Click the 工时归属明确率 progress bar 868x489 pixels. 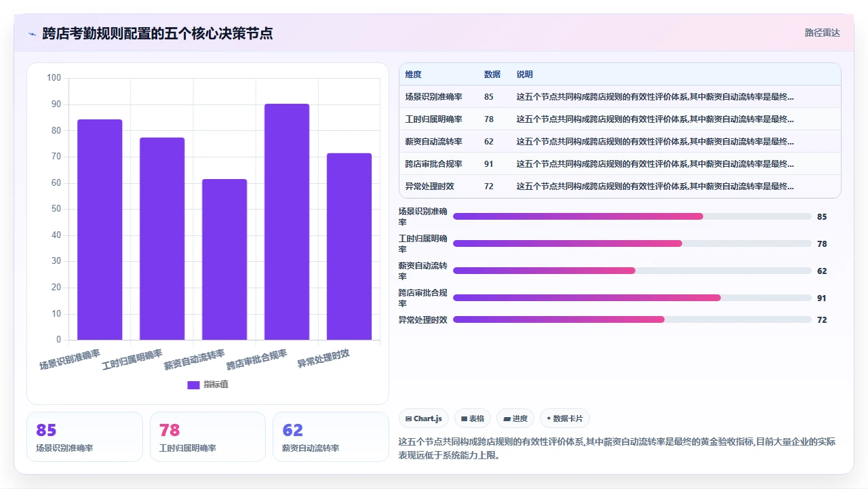632,243
